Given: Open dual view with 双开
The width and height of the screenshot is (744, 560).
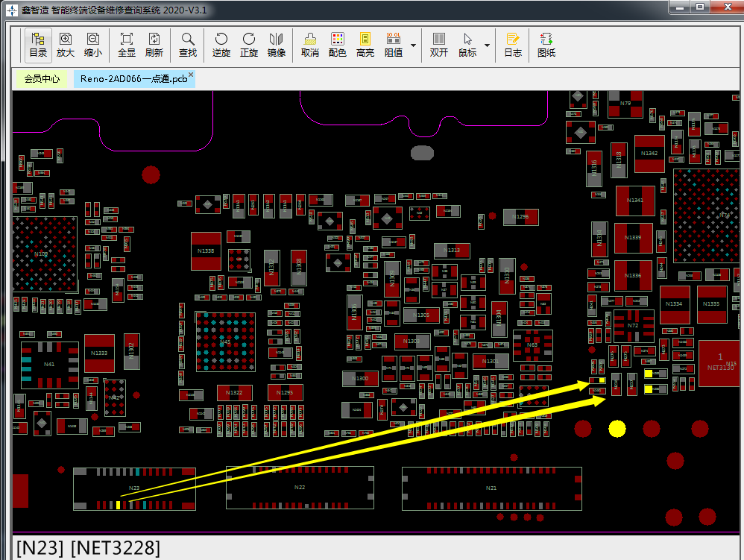Looking at the screenshot, I should point(439,45).
